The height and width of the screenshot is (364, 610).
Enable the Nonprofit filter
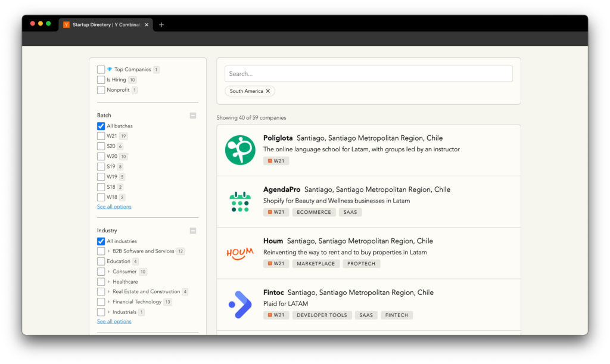(x=101, y=89)
